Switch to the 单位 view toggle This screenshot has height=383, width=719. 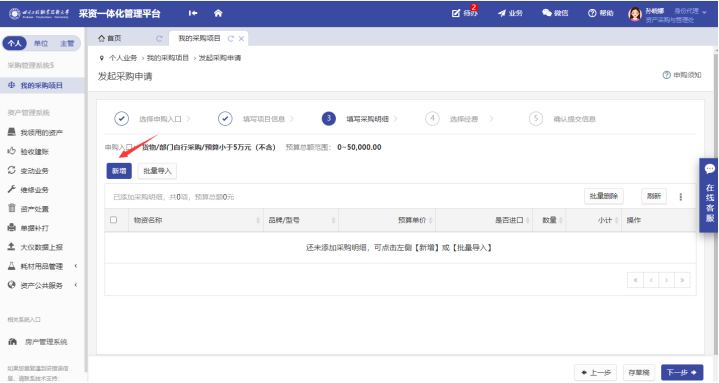point(41,43)
